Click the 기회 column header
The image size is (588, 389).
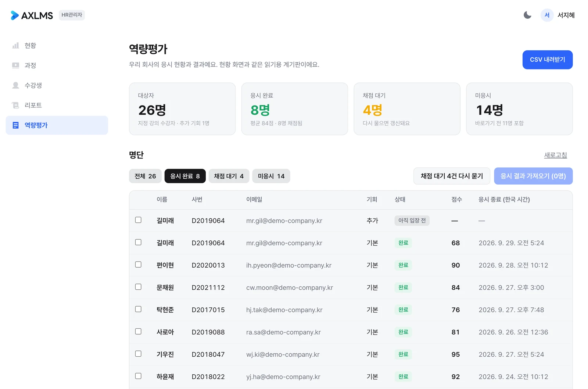point(372,199)
